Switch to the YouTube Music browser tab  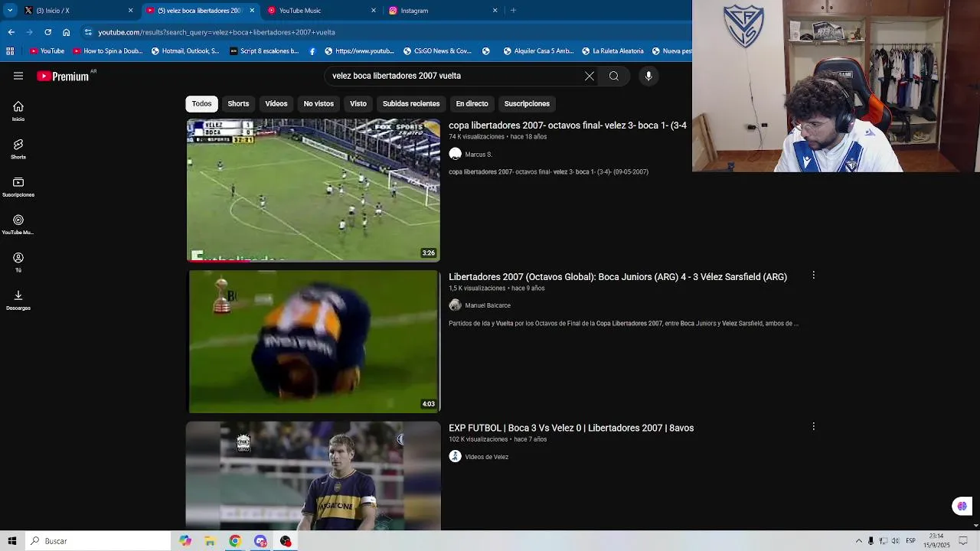pyautogui.click(x=322, y=11)
